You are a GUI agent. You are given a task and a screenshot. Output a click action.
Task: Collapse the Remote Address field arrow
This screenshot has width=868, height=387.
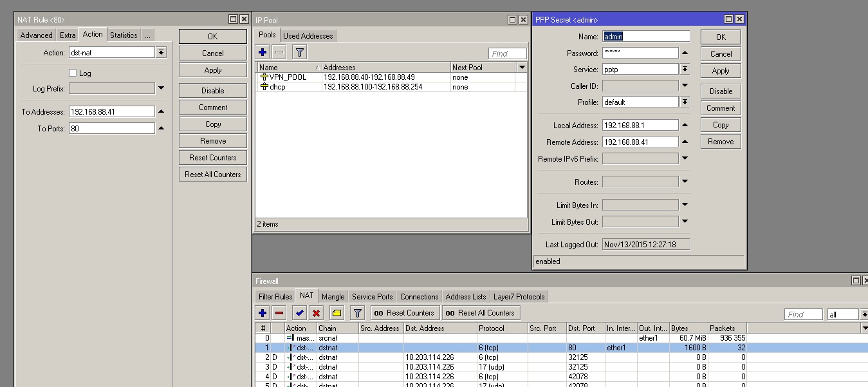[x=685, y=142]
